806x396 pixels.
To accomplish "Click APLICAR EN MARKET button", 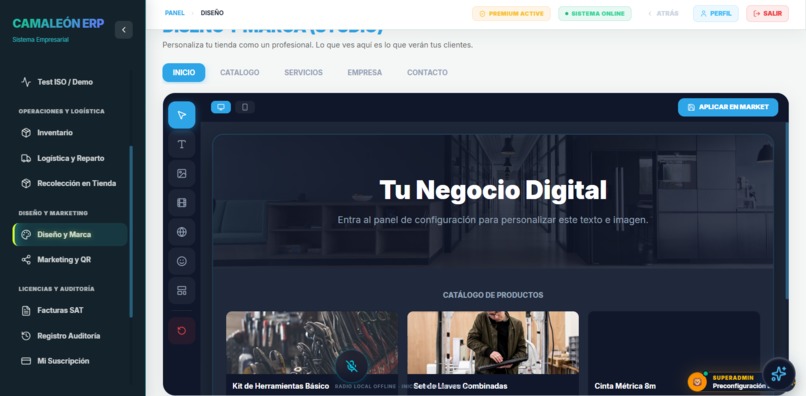I will click(x=728, y=107).
